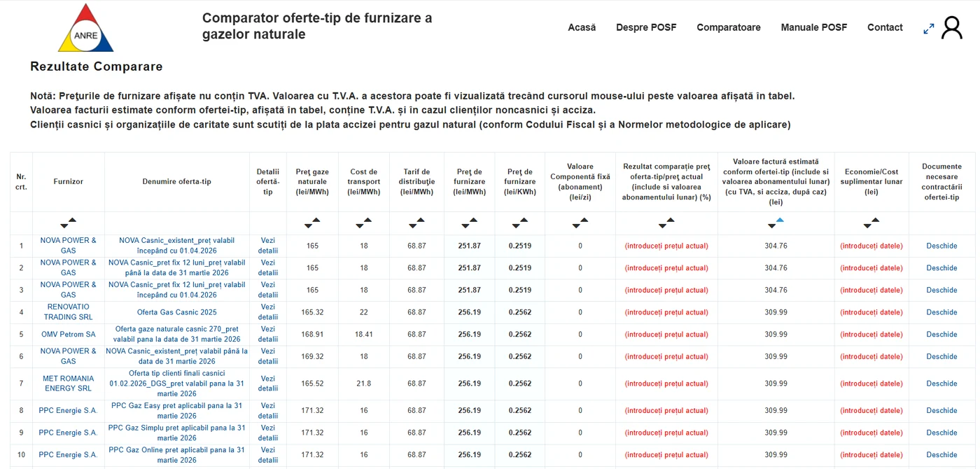
Task: Sort by Preț de furnizare lei/MWh arrows
Action: click(x=470, y=223)
